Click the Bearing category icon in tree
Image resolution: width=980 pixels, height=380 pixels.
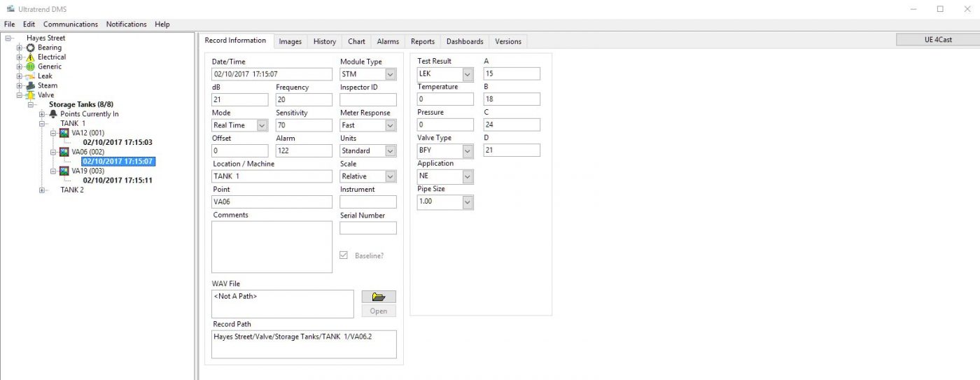[31, 48]
